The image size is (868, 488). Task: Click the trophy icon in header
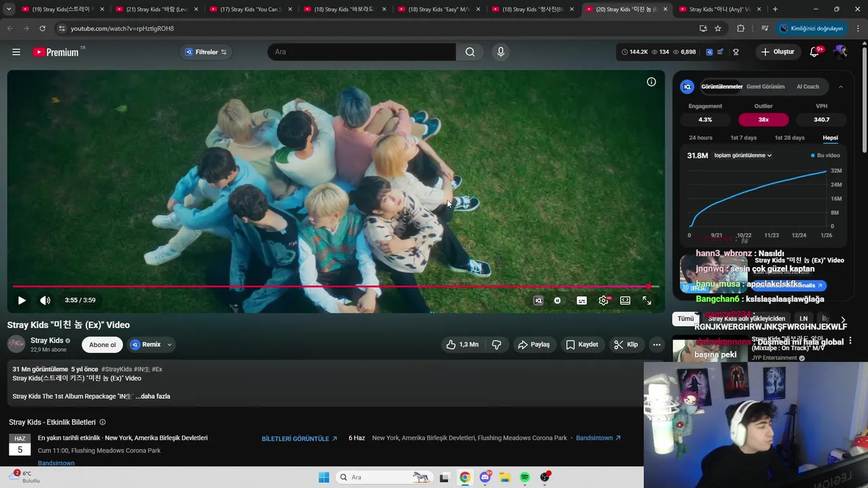[x=736, y=52]
